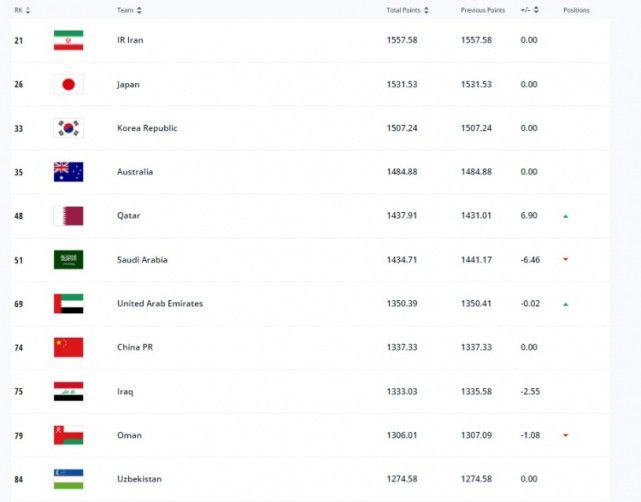Click the Previous Points column header

[x=483, y=10]
